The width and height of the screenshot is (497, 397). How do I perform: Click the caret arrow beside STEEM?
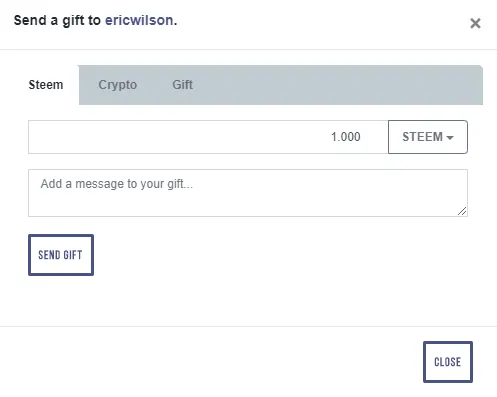tap(450, 138)
